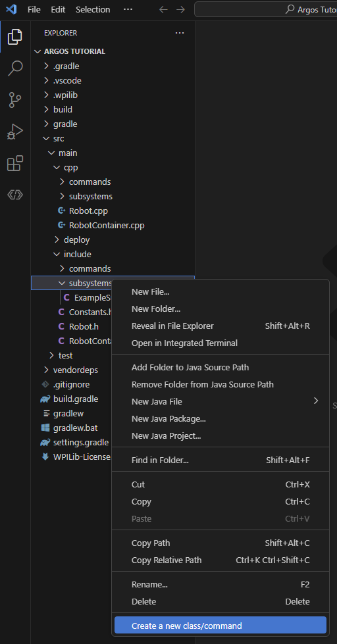Expand the deploy folder
337x644 pixels.
click(57, 240)
